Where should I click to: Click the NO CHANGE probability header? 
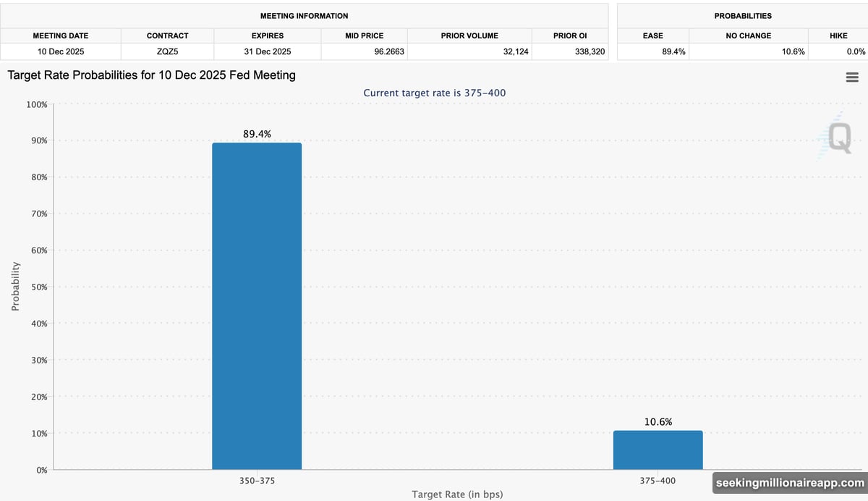[x=748, y=35]
